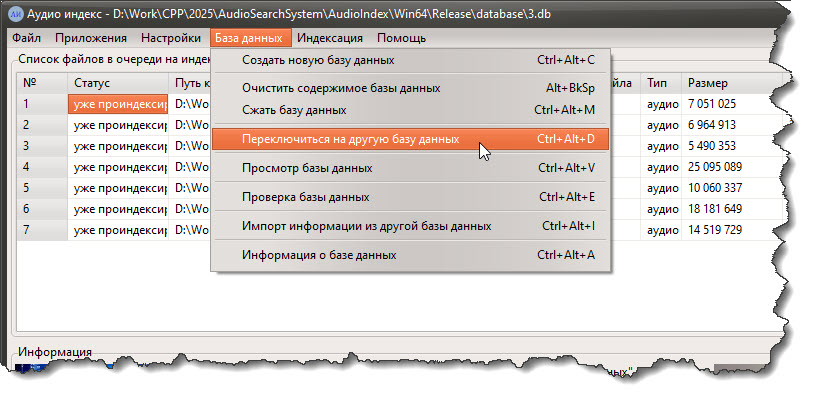Click аудио type cell in row 1
The height and width of the screenshot is (397, 817).
pyautogui.click(x=662, y=104)
